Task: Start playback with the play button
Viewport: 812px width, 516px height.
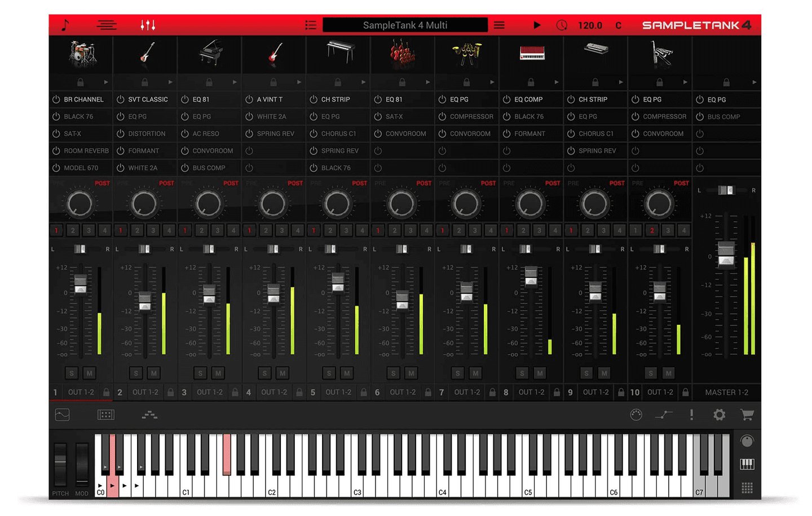Action: [537, 25]
